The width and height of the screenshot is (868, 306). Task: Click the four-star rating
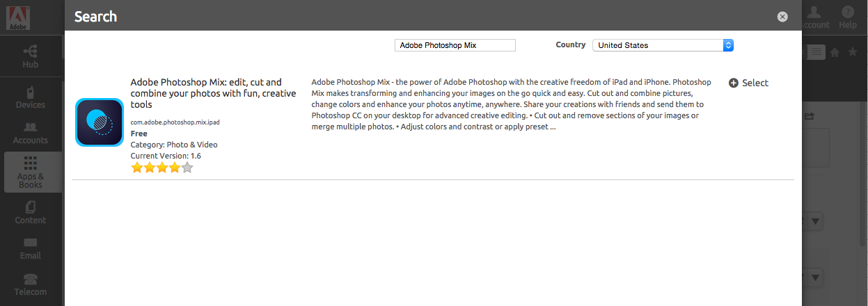tap(161, 168)
